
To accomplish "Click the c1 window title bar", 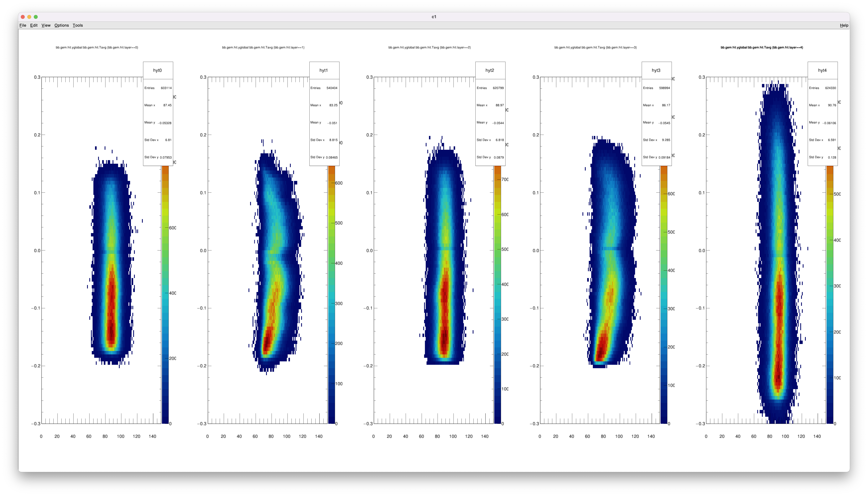I will [x=434, y=17].
